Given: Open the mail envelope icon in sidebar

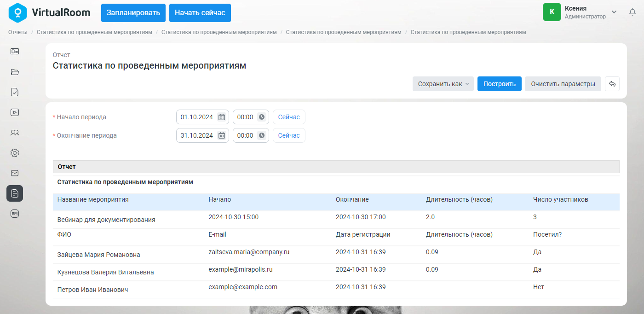Looking at the screenshot, I should tap(15, 173).
